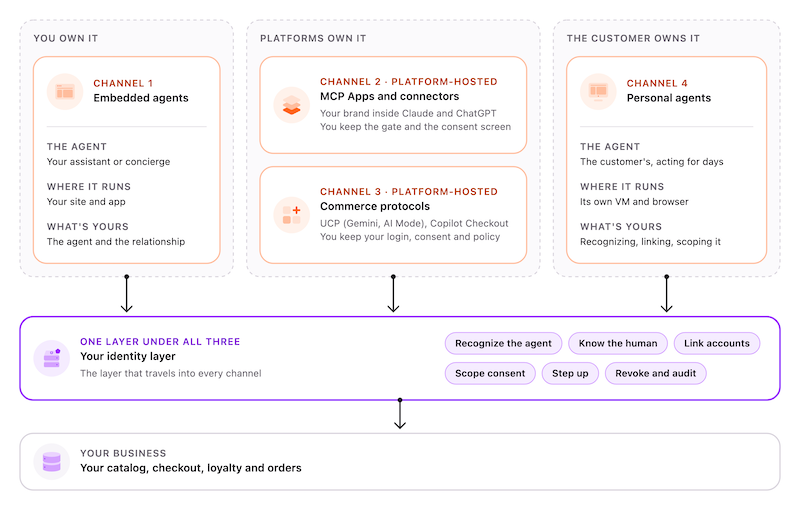Click THE CUSTOMER OWNS IT heading
Screen dimensions: 800x510
(633, 38)
